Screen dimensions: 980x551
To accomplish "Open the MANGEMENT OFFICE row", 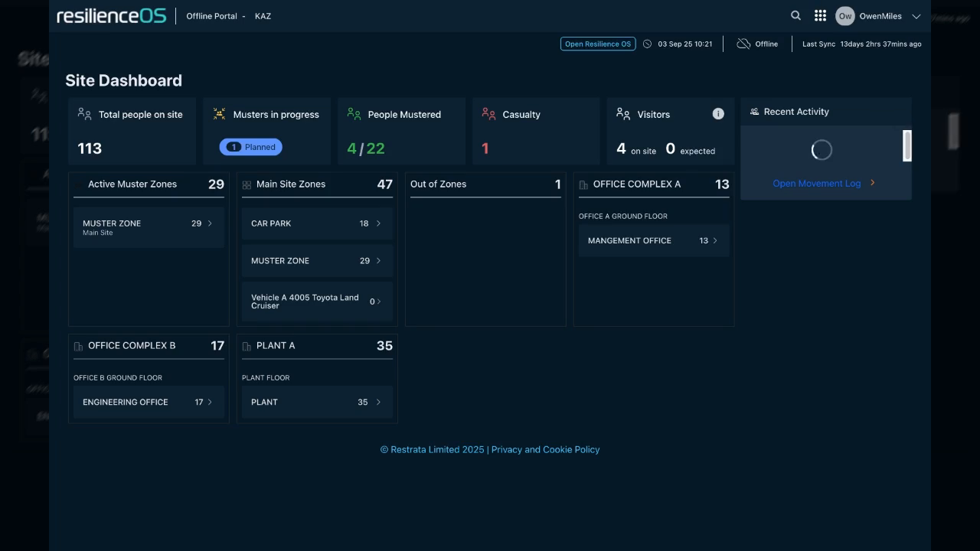I will click(654, 240).
